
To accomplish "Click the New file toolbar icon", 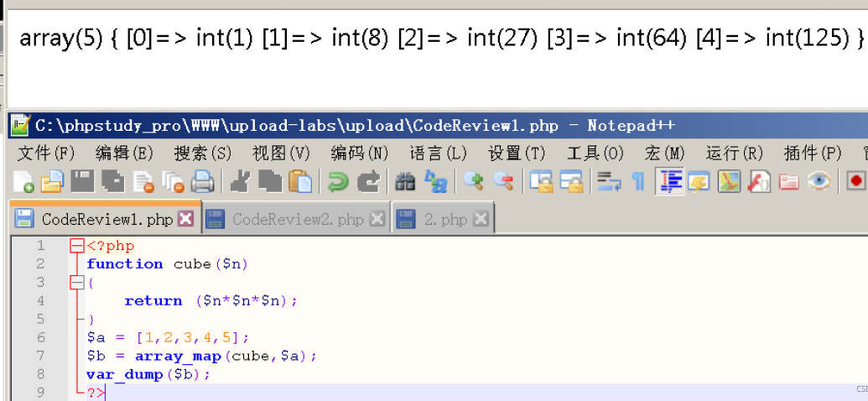I will click(x=23, y=181).
